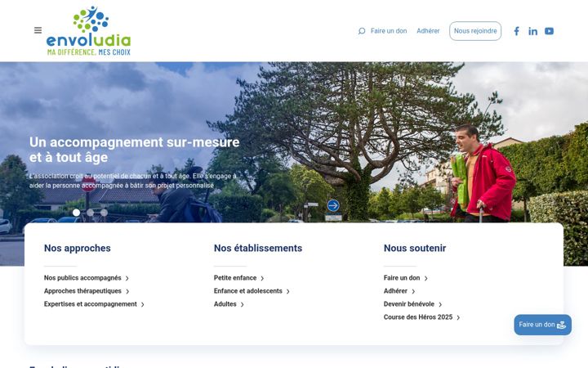The height and width of the screenshot is (368, 588).
Task: Open the 'Adultes' establishments link
Action: pyautogui.click(x=229, y=304)
